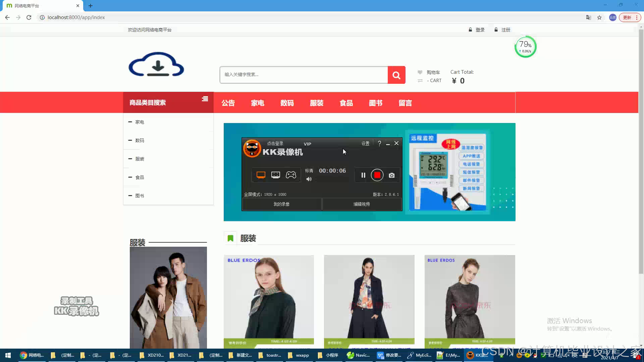The width and height of the screenshot is (644, 362).
Task: Open 设置 in KK recorder
Action: pyautogui.click(x=365, y=143)
